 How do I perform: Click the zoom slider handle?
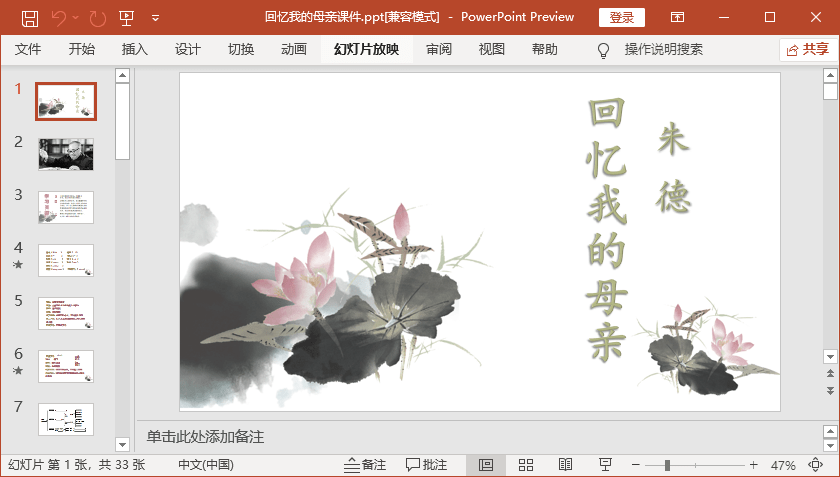tap(668, 465)
